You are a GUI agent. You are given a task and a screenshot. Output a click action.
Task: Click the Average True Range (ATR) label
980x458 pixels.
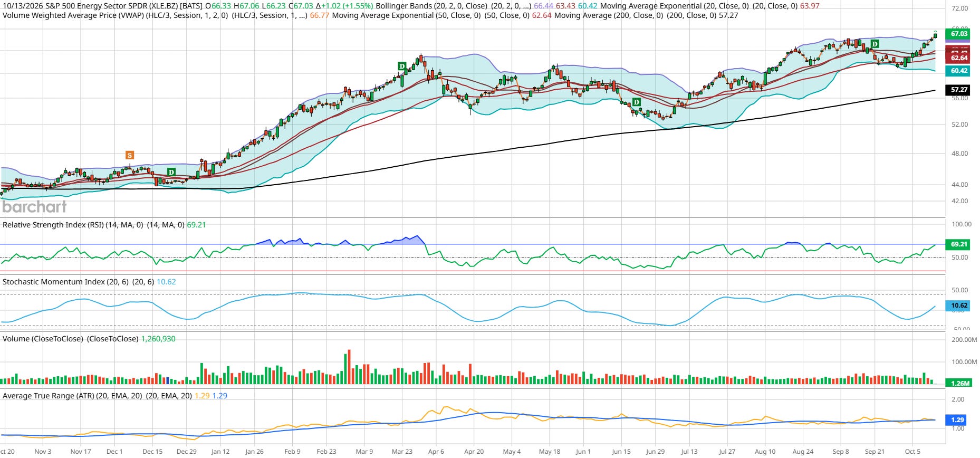click(72, 396)
